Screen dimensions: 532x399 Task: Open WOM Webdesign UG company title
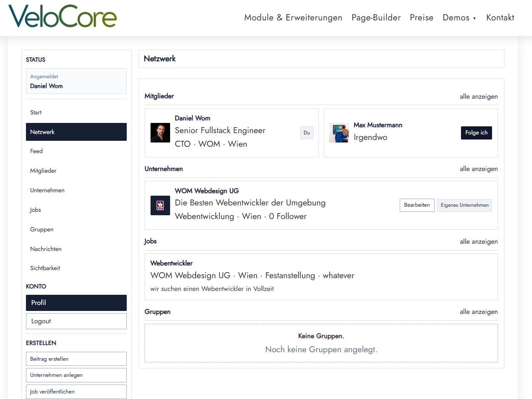pos(207,191)
